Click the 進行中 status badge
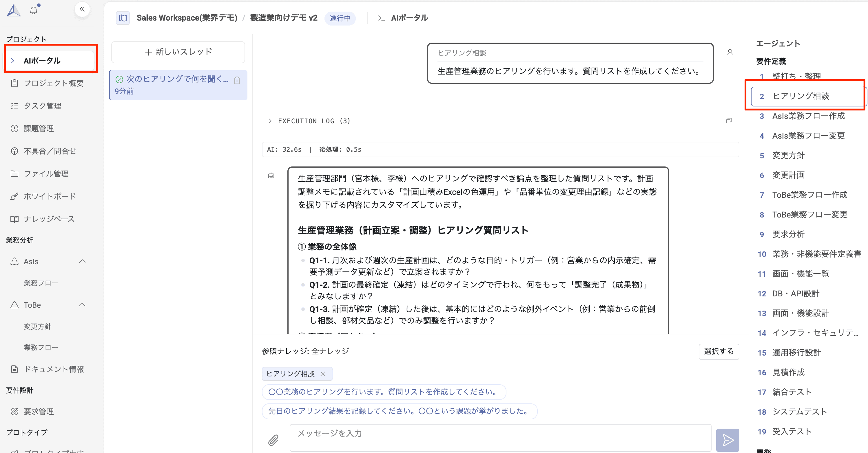This screenshot has height=453, width=868. click(x=340, y=18)
